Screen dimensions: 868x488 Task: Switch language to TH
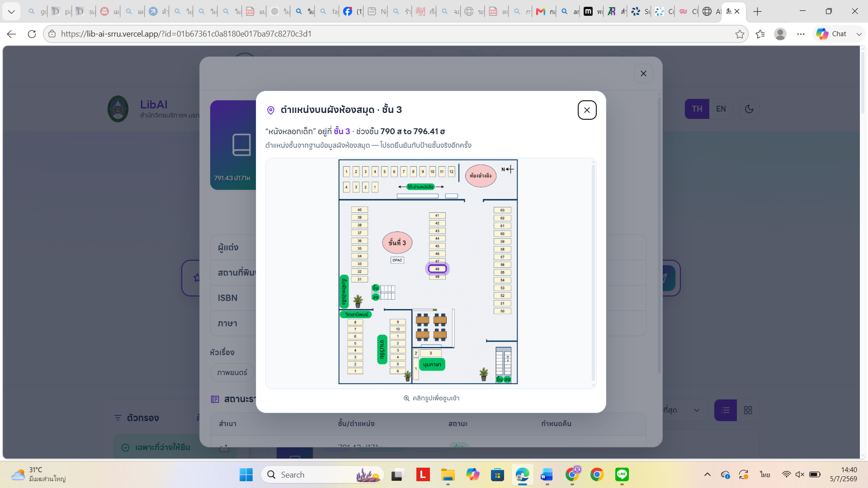[x=697, y=109]
